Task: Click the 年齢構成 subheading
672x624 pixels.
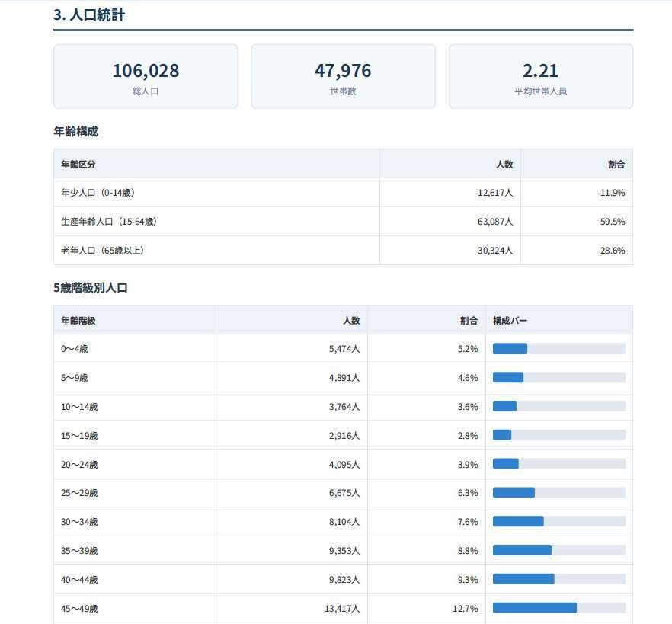Action: pos(76,131)
